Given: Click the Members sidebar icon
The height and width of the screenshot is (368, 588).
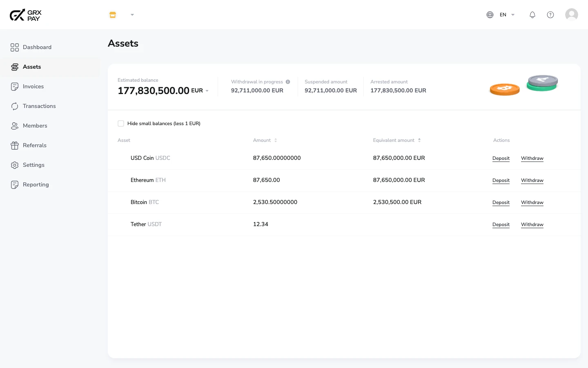Looking at the screenshot, I should click(15, 126).
